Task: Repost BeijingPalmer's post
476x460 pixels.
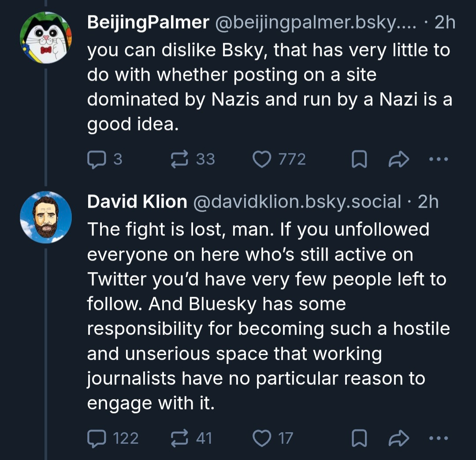Action: coord(179,159)
